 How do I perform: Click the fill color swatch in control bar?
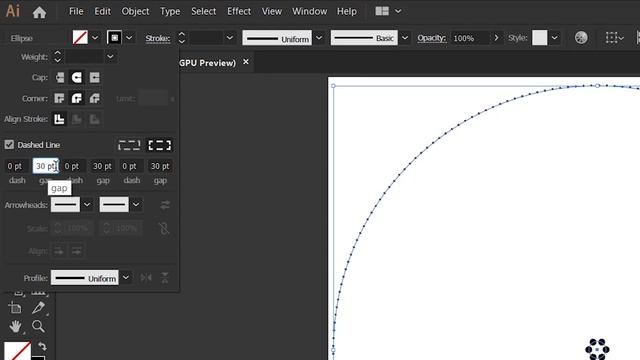pos(80,38)
